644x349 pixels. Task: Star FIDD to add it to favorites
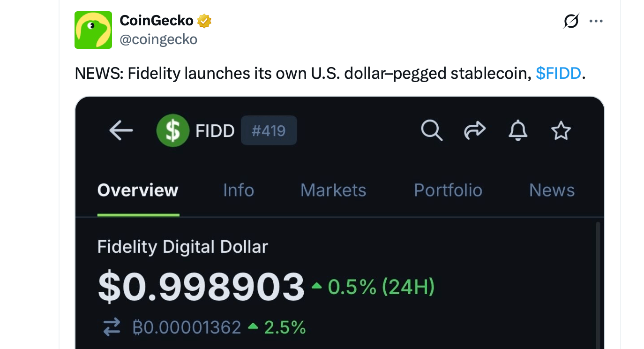561,130
